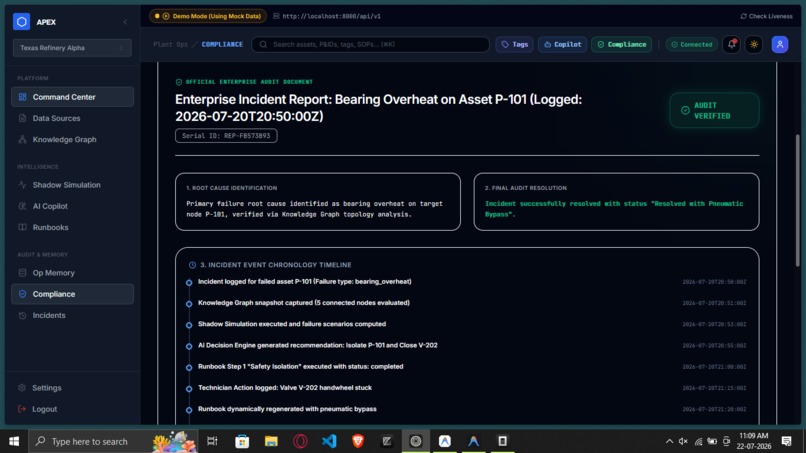Open Settings from sidebar
806x453 pixels.
72,388
